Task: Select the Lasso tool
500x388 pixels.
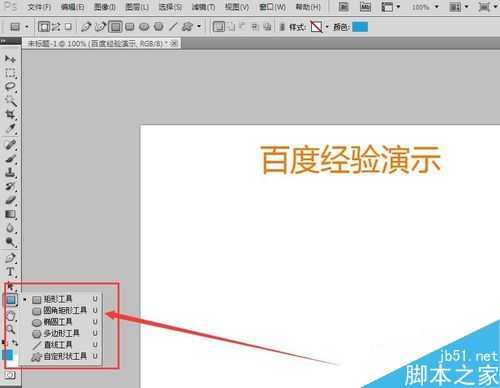Action: pyautogui.click(x=10, y=87)
